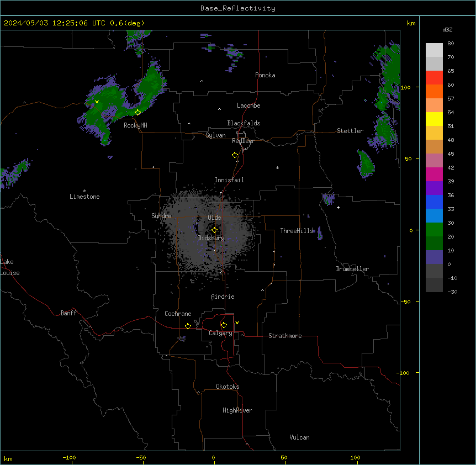
Task: Click the 65 value on dBZ legend
Action: 451,71
